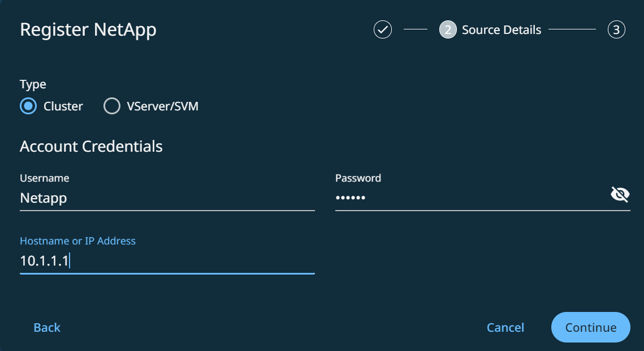Screen dimensions: 644x351
Task: Cancel the NetApp registration
Action: (x=505, y=327)
